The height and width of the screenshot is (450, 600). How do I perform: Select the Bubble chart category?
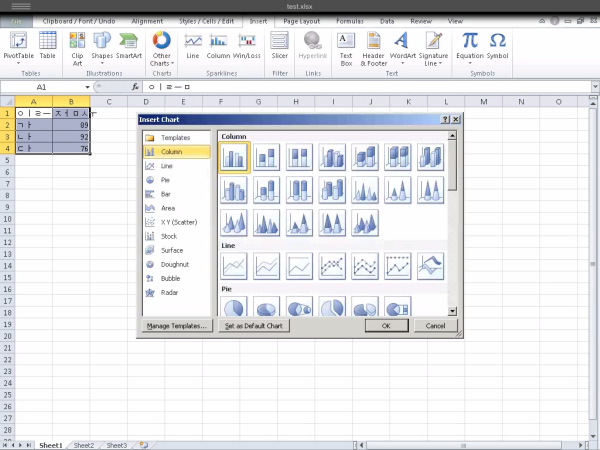176,279
